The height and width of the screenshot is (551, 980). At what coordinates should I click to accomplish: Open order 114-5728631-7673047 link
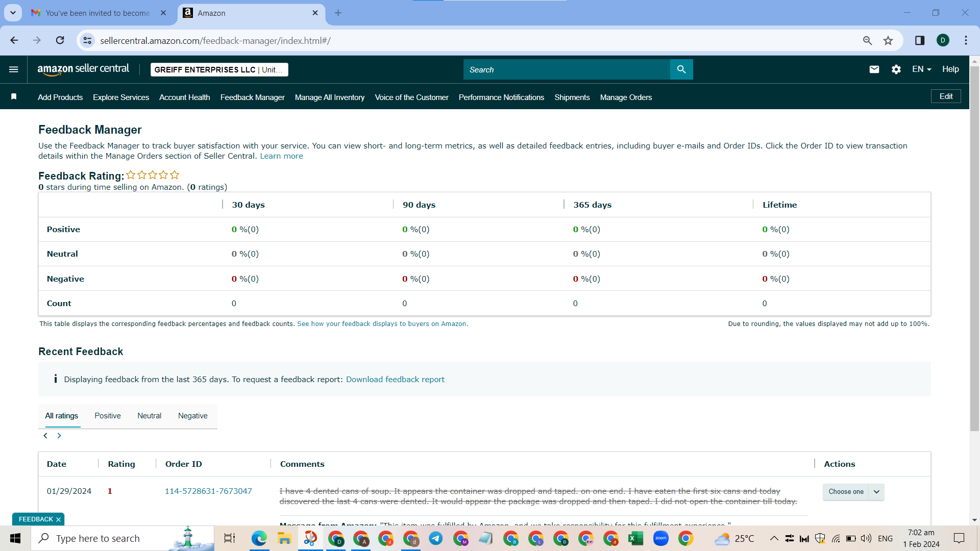click(208, 491)
